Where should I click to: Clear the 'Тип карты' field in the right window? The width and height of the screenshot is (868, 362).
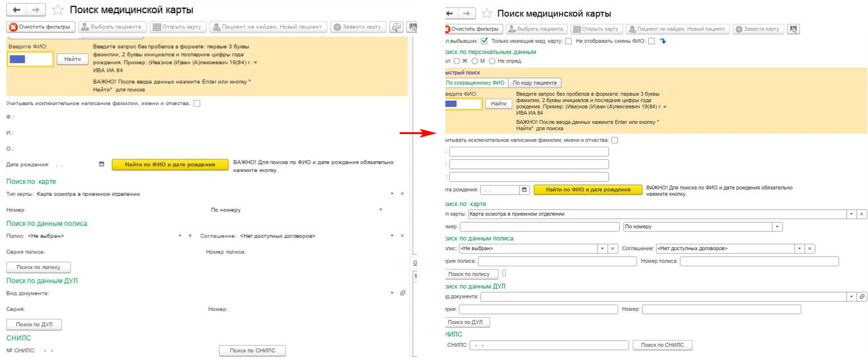tap(862, 214)
